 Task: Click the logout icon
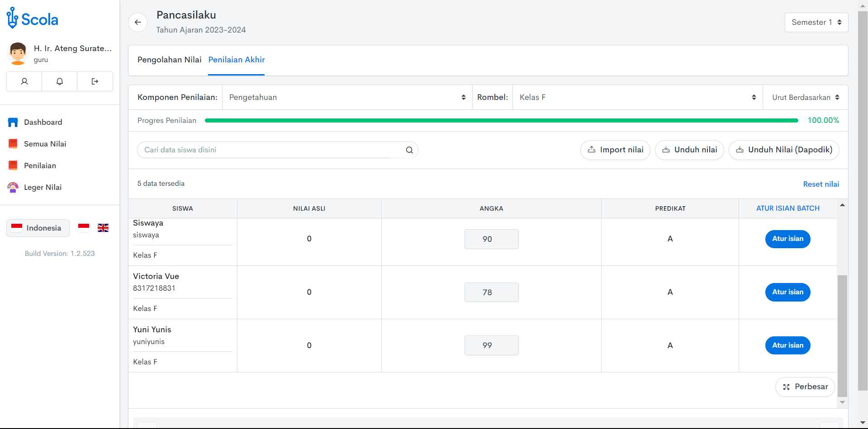click(x=95, y=81)
